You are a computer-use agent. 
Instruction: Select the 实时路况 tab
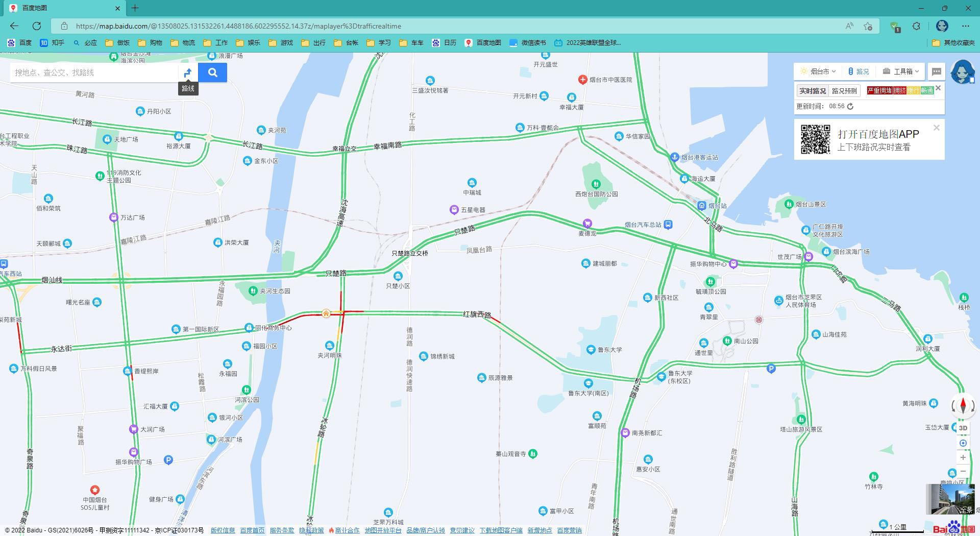(x=813, y=91)
